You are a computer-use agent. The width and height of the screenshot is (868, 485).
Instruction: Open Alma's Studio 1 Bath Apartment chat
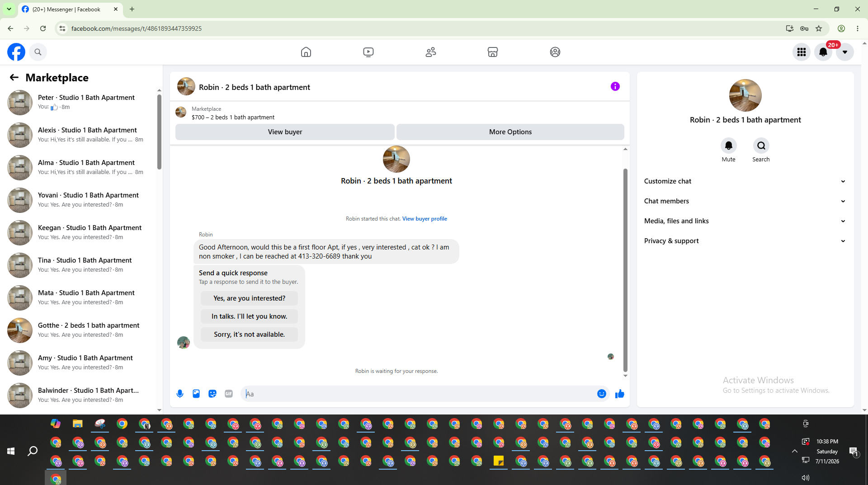point(80,167)
